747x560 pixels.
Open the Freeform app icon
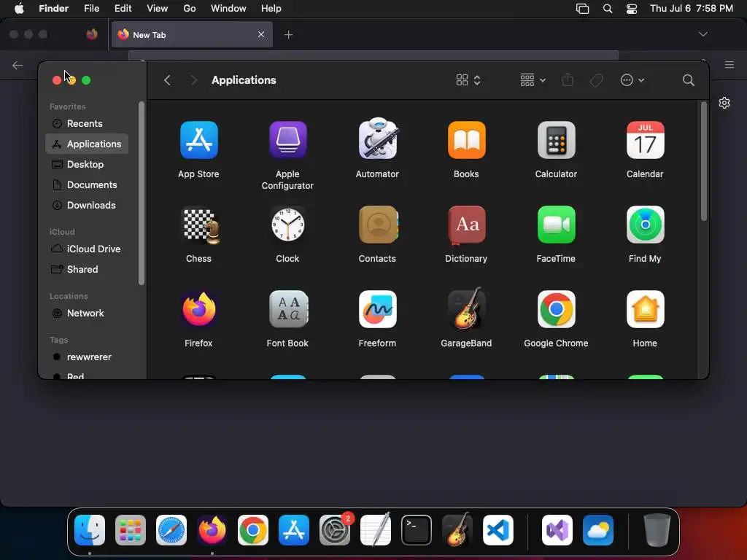pyautogui.click(x=377, y=309)
